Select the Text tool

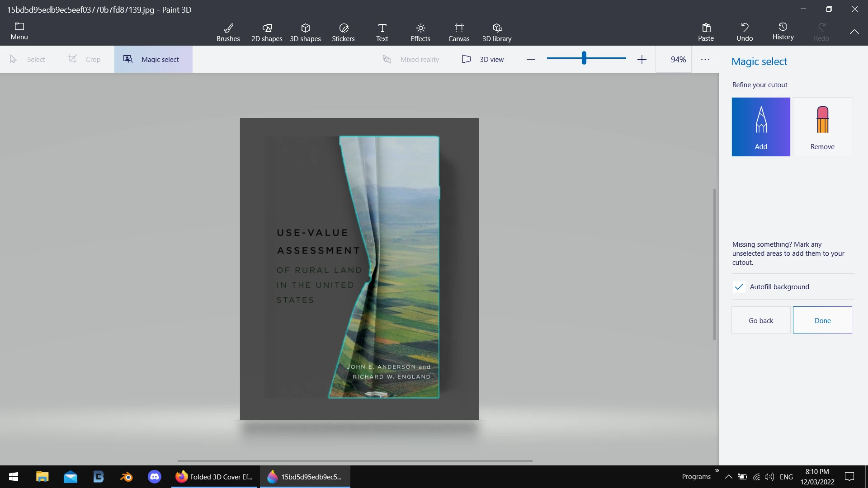(382, 32)
